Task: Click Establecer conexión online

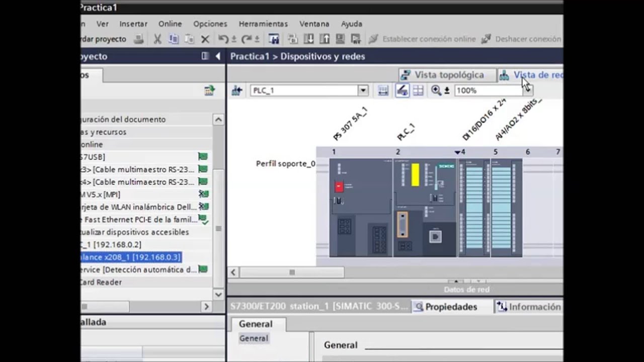Action: tap(422, 39)
